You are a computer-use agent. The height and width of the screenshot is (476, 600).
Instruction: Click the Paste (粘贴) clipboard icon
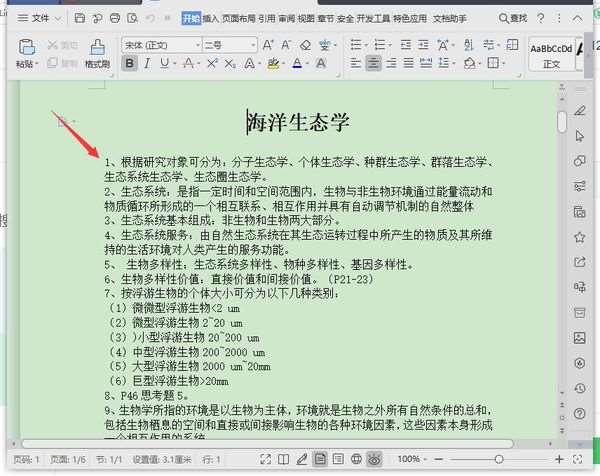pos(27,47)
